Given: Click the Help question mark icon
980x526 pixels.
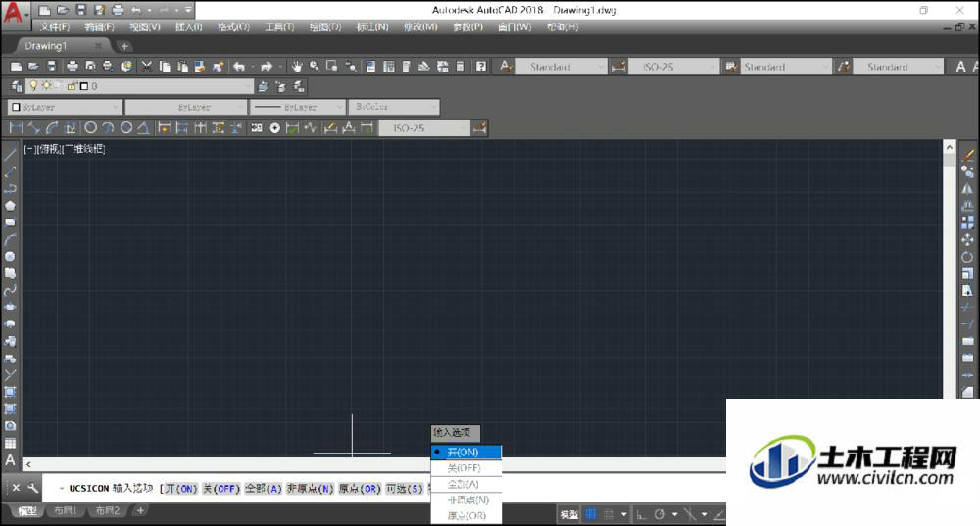Looking at the screenshot, I should click(480, 67).
